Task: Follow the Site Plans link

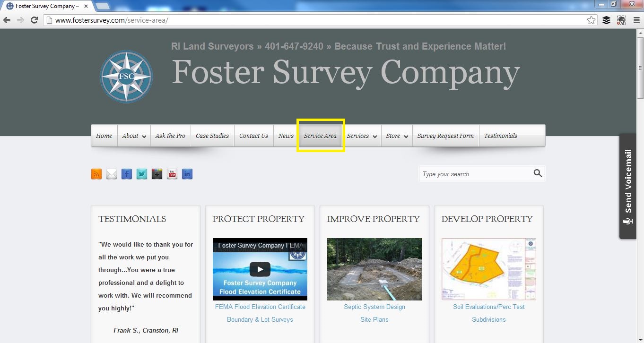Action: click(374, 319)
